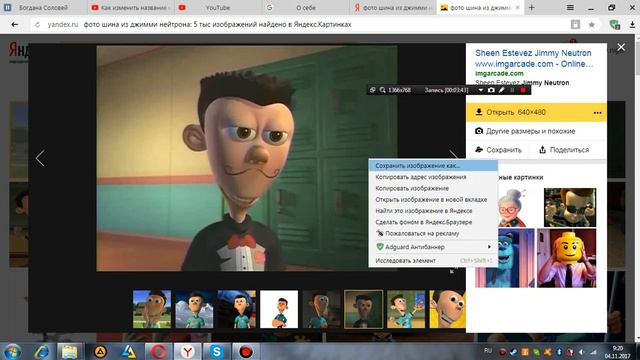Image resolution: width=640 pixels, height=360 pixels.
Task: Click the recorder window-select icon
Action: click(372, 90)
